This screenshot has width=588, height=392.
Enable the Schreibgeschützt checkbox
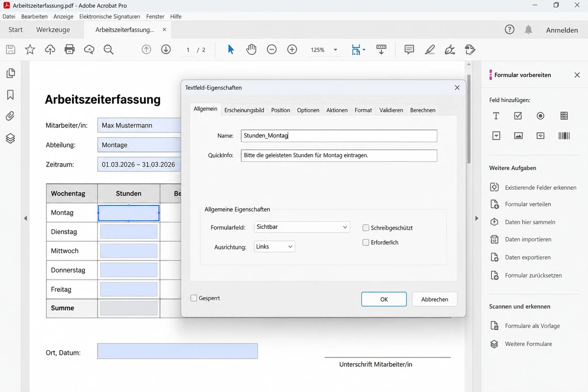pyautogui.click(x=366, y=227)
